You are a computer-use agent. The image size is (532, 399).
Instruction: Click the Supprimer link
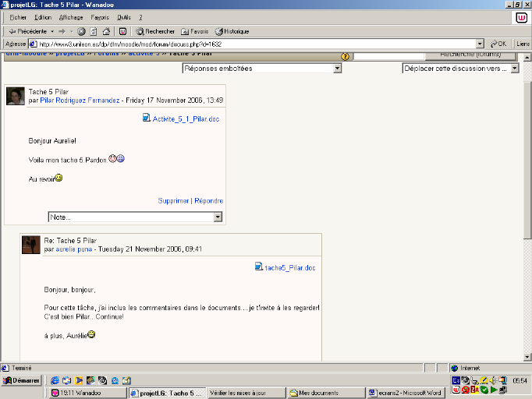(x=173, y=200)
